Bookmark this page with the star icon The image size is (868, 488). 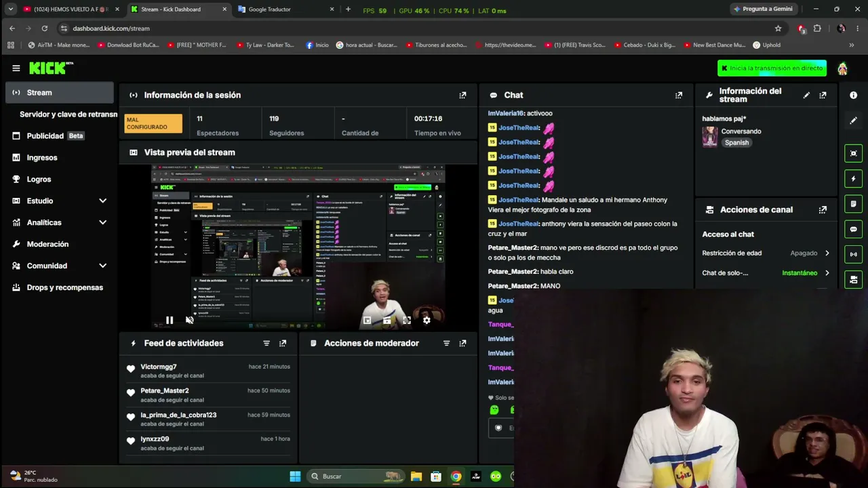[x=778, y=28]
